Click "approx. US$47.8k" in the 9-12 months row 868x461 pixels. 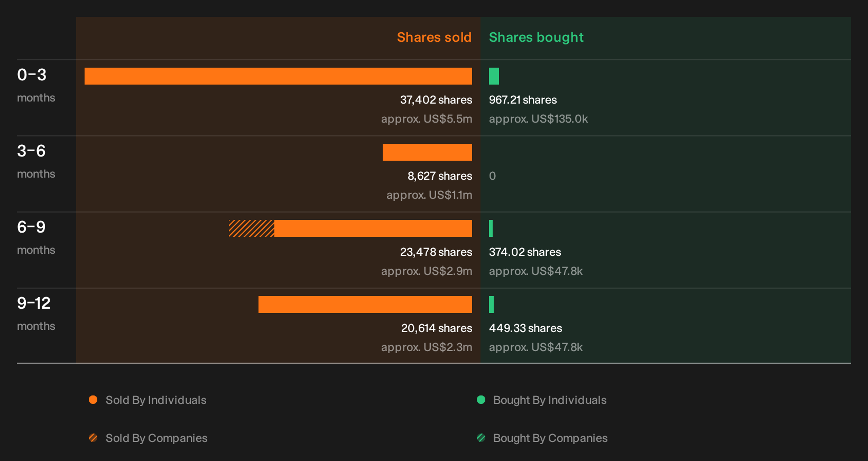point(535,347)
